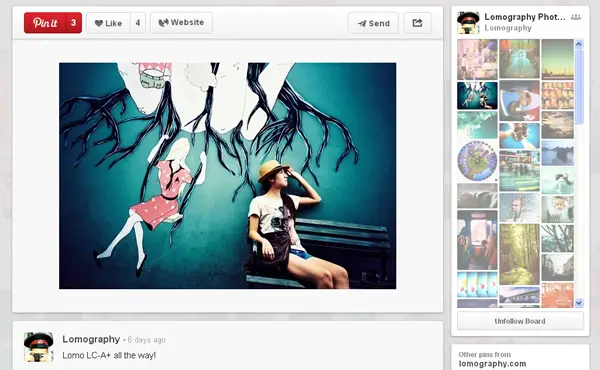
Task: Open the Other pins from label
Action: (x=484, y=355)
